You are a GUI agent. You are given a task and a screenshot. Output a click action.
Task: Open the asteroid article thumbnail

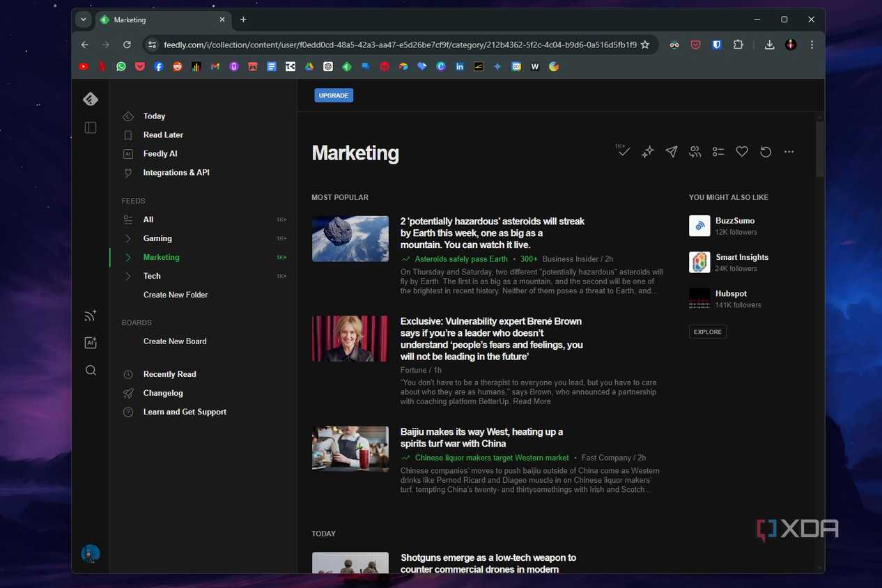[x=350, y=239]
